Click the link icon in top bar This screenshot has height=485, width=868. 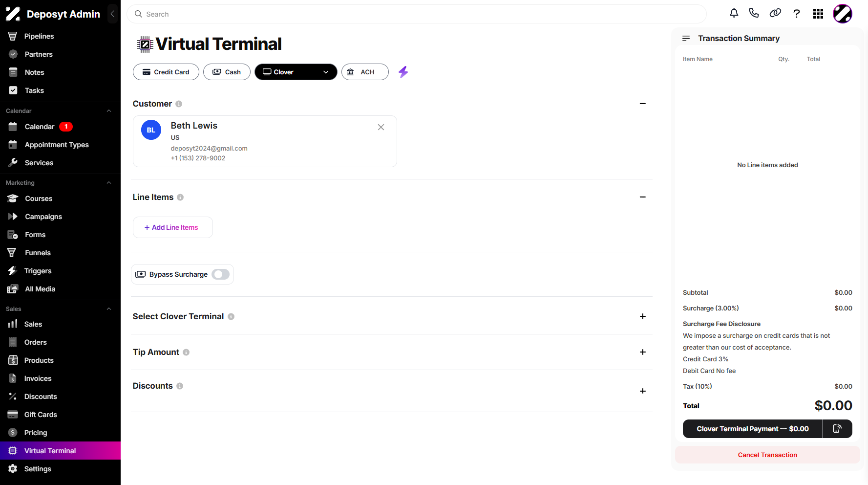(x=775, y=13)
